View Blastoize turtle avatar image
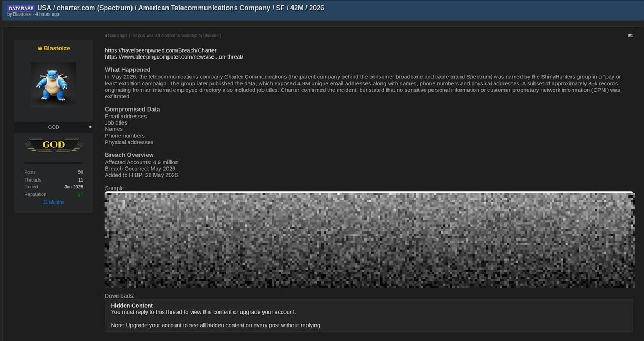Screen dimensions: 644x341 click(x=53, y=85)
